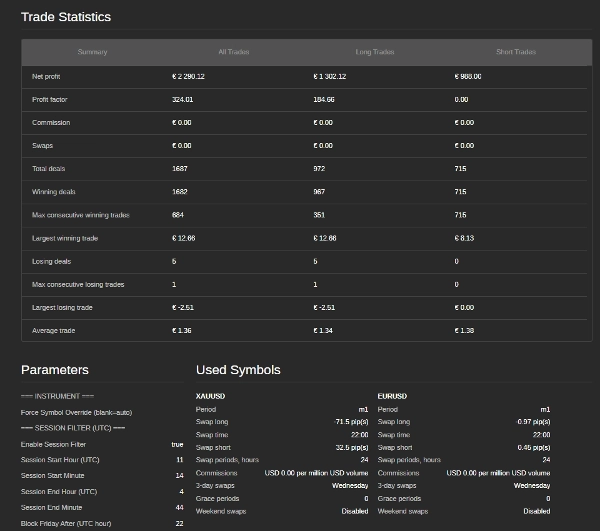Click the All Trades total deals value 1687
Viewport: 600px width, 531px height.
click(x=180, y=168)
